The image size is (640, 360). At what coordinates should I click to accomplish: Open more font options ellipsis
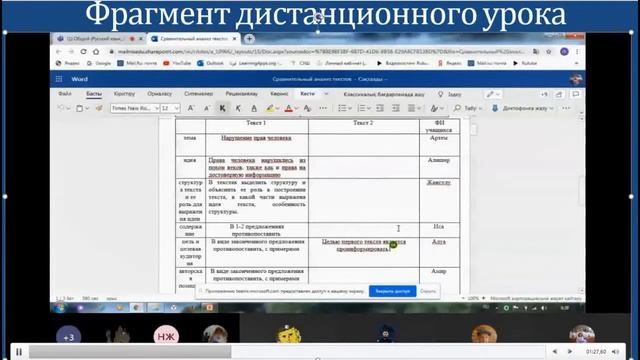pyautogui.click(x=323, y=108)
